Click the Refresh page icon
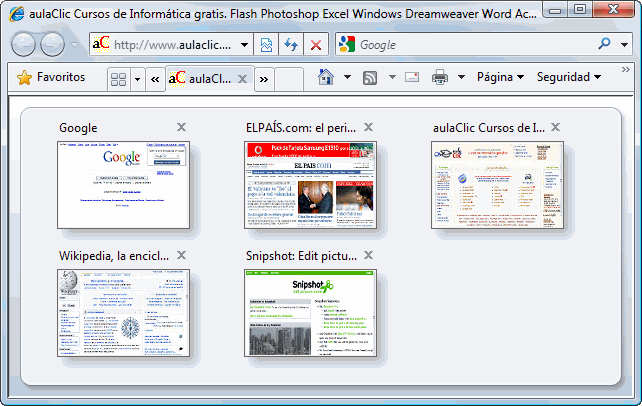 pyautogui.click(x=291, y=45)
